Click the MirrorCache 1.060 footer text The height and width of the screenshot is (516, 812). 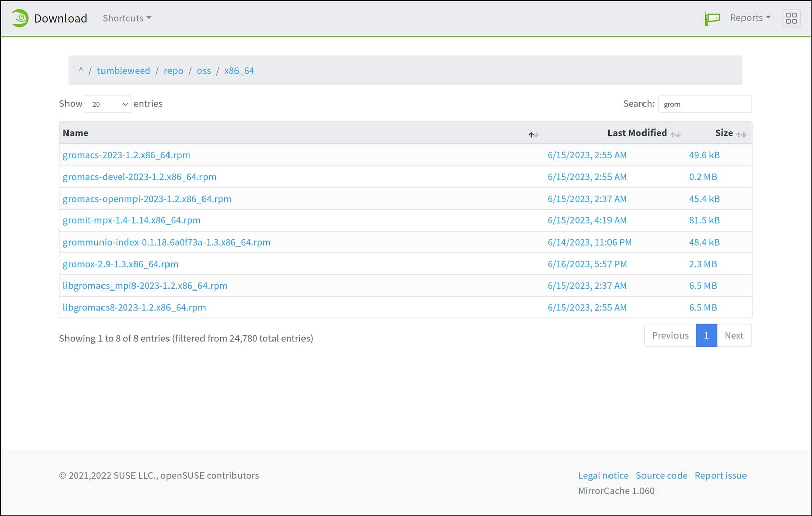click(616, 491)
